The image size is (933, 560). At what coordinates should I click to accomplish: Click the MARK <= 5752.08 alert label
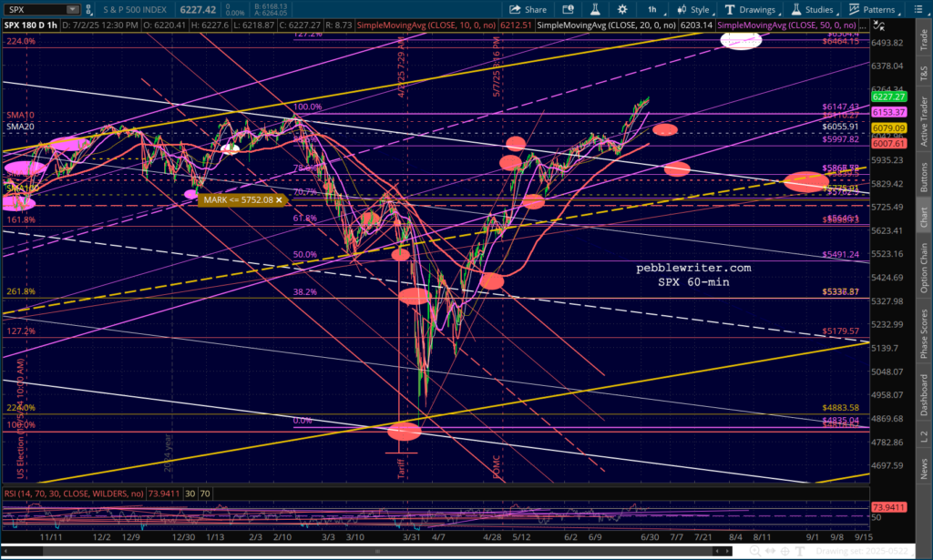coord(241,199)
